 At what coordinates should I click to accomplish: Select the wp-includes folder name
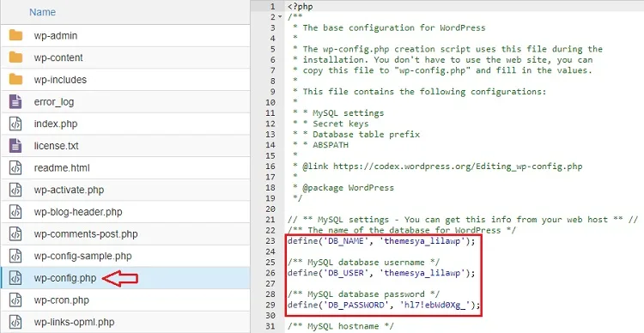60,80
